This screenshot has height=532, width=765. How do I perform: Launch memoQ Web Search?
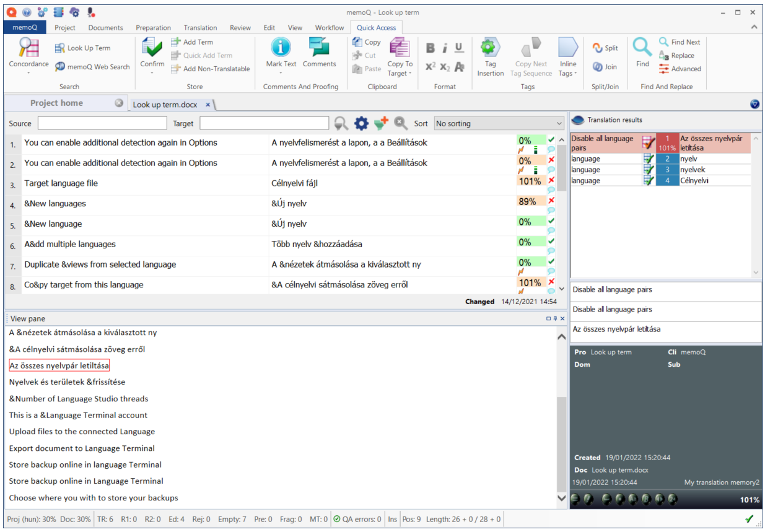[x=92, y=67]
